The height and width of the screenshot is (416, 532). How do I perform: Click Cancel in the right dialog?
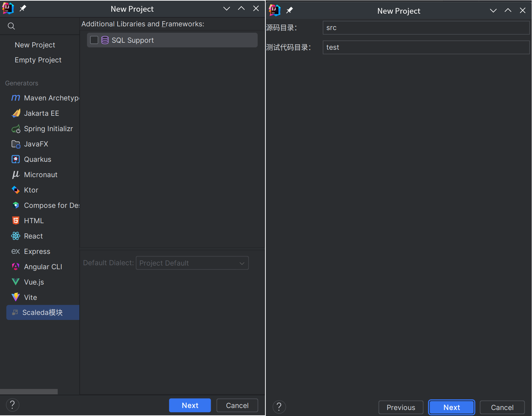[502, 407]
